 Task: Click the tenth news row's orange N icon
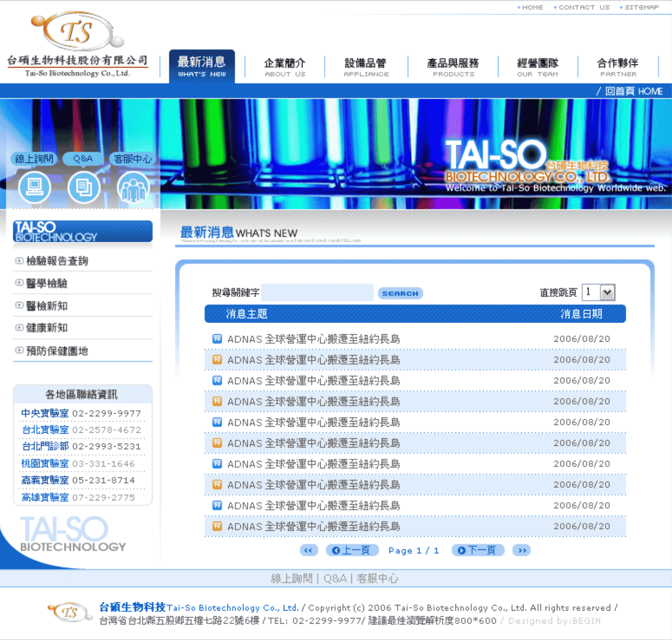(217, 526)
